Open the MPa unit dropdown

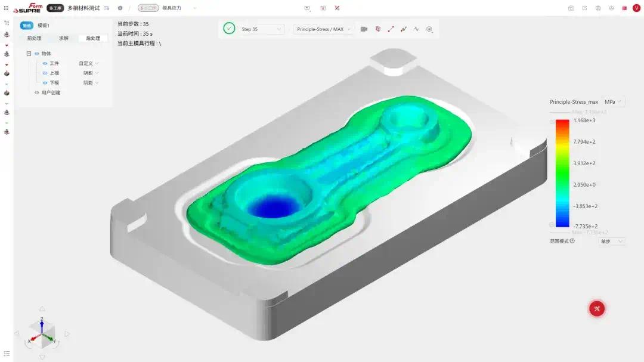point(614,102)
